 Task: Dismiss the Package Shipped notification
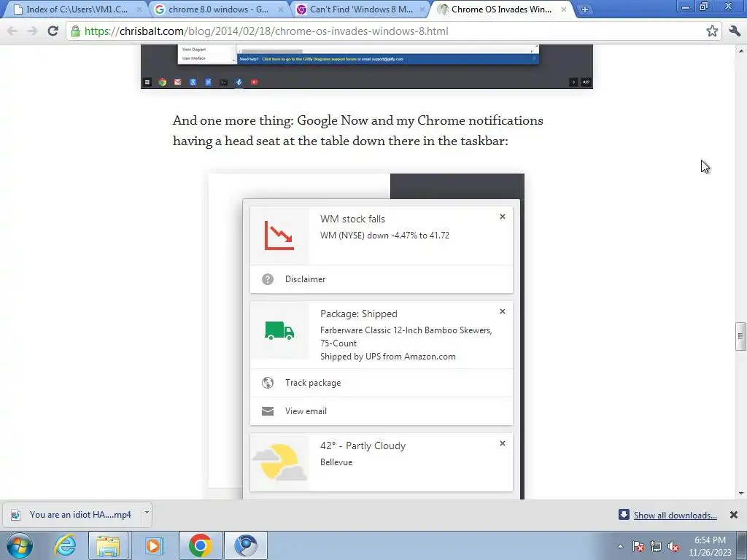pyautogui.click(x=502, y=311)
